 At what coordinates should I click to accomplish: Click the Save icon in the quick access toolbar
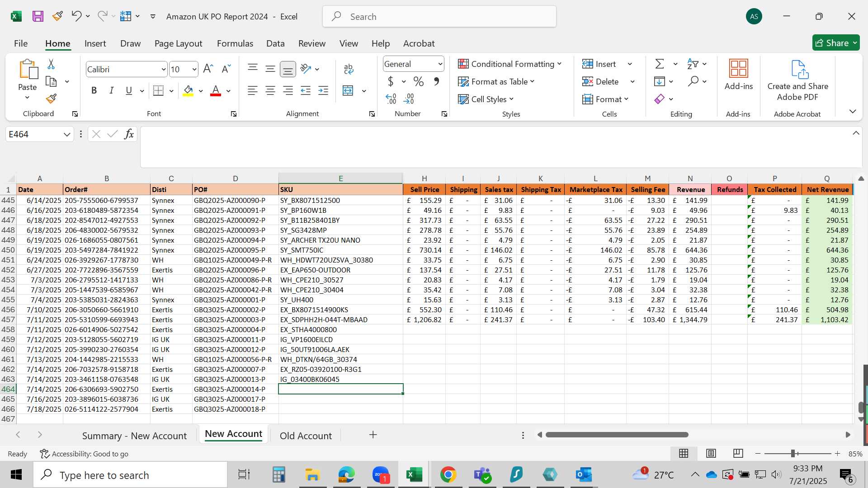(38, 16)
